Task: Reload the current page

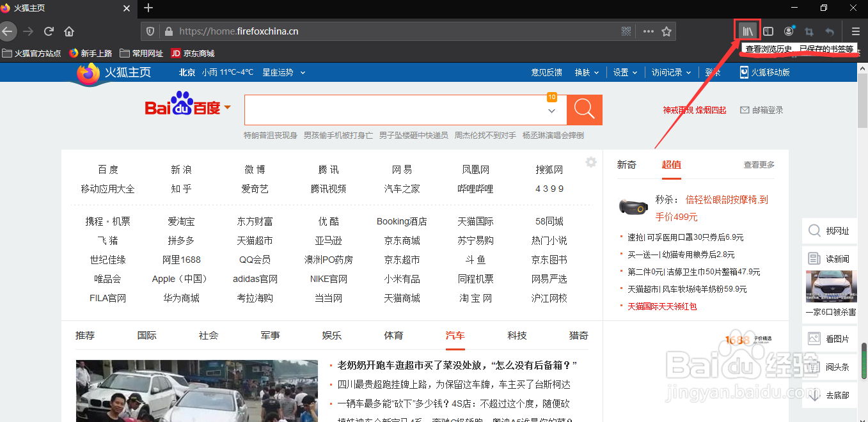Action: point(49,31)
